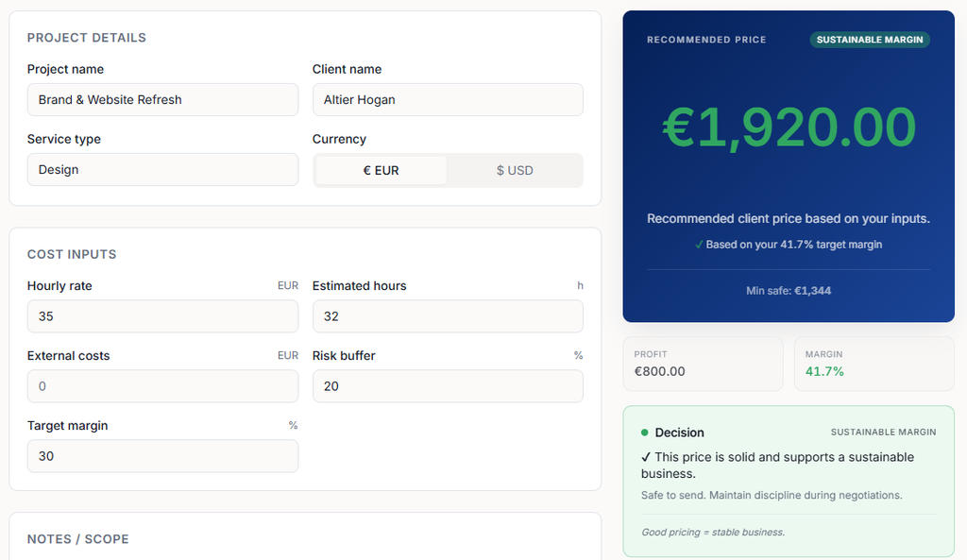Click the Estimated hours field with 32

[448, 316]
